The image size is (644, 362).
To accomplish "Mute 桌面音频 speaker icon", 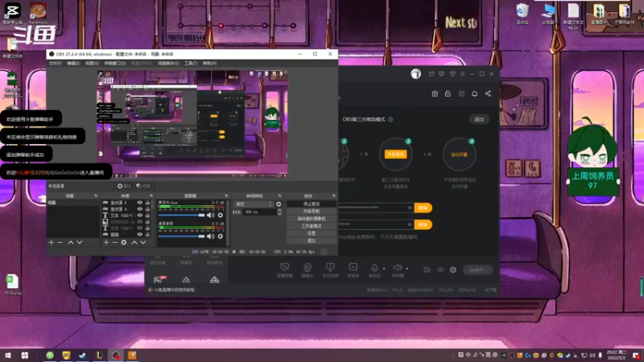I will coord(211,236).
